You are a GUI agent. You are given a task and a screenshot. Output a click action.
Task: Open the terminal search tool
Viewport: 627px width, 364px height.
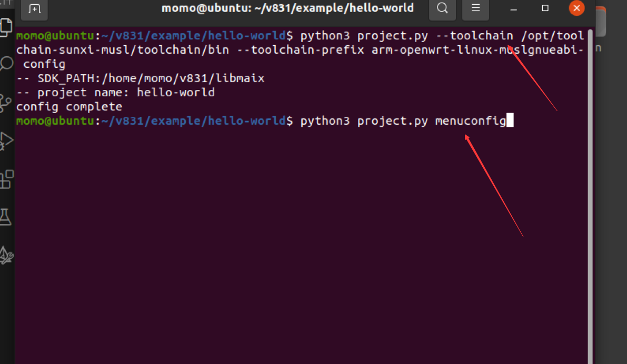[x=443, y=8]
